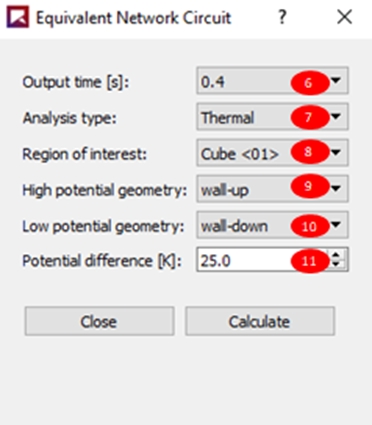Select the red marker labeled 8
The width and height of the screenshot is (372, 425).
[309, 152]
